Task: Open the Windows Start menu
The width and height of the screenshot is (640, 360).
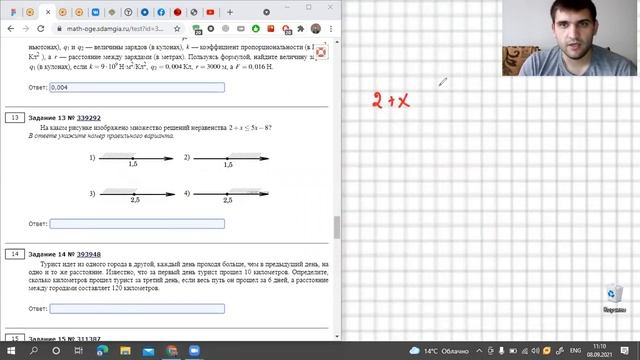Action: click(x=11, y=351)
